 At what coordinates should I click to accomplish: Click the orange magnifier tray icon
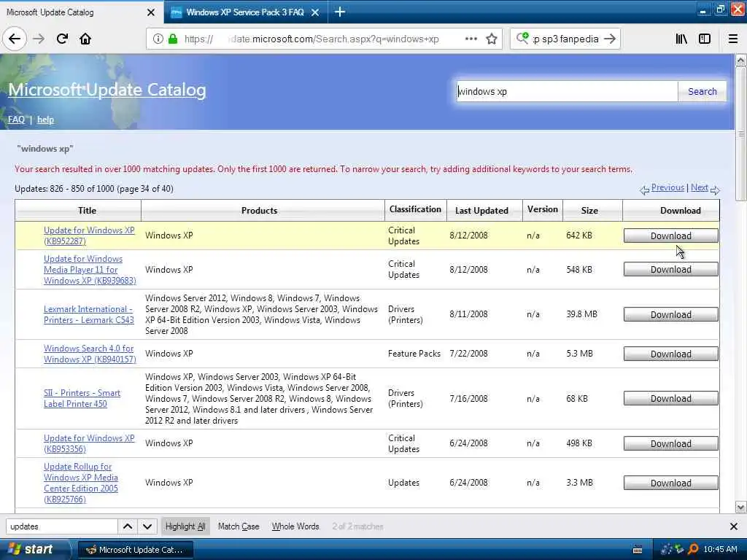click(x=693, y=549)
